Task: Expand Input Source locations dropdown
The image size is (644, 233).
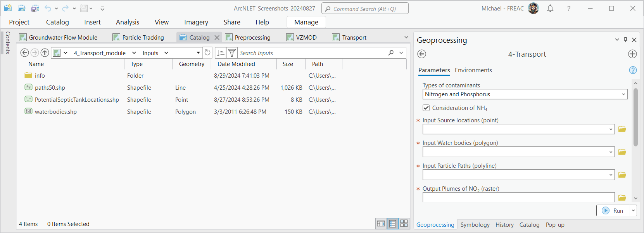Action: click(x=611, y=129)
